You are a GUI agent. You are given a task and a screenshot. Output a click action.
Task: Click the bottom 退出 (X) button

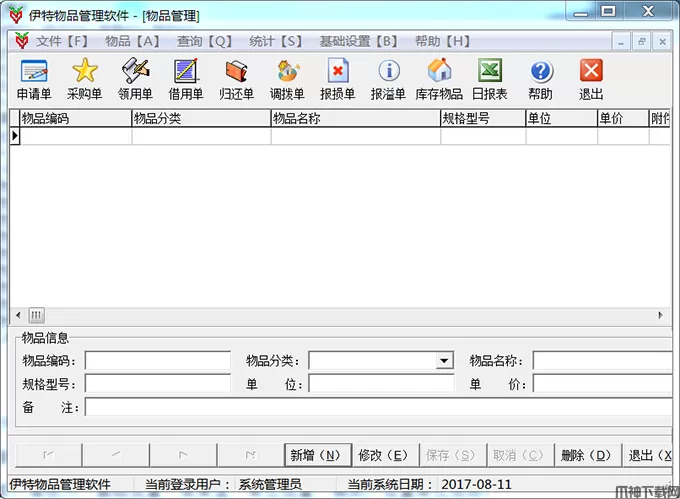(647, 455)
